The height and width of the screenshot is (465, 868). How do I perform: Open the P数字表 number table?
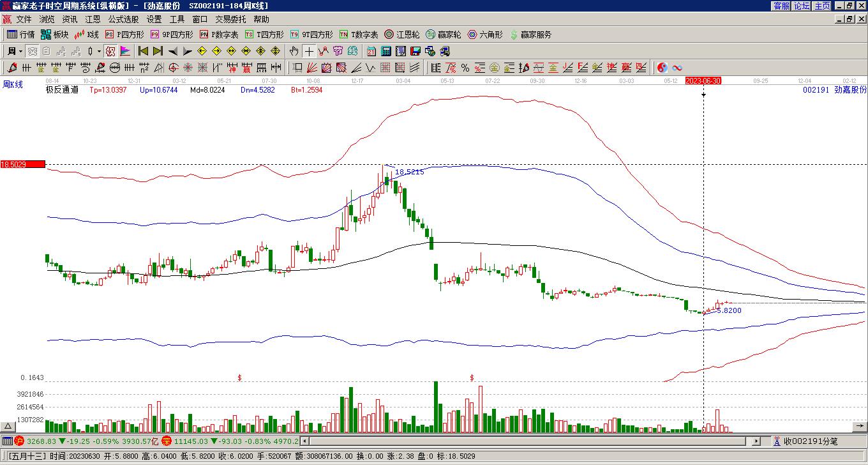pyautogui.click(x=219, y=34)
